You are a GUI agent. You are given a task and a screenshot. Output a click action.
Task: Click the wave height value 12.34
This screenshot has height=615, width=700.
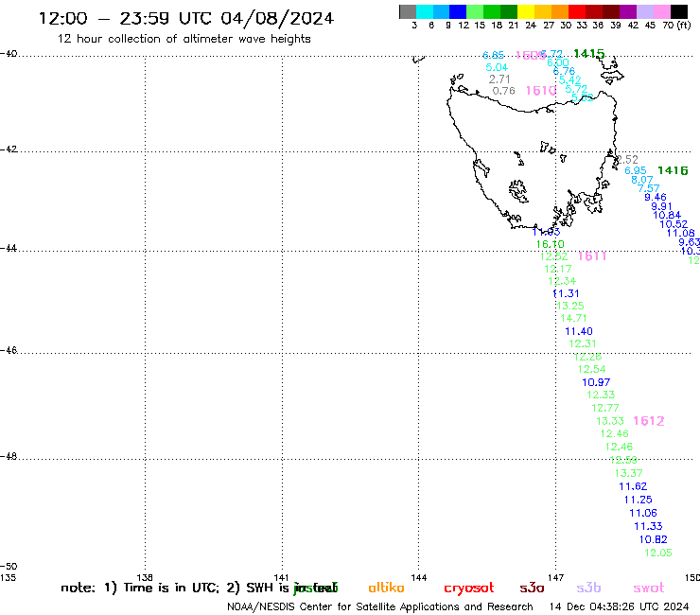tap(562, 281)
